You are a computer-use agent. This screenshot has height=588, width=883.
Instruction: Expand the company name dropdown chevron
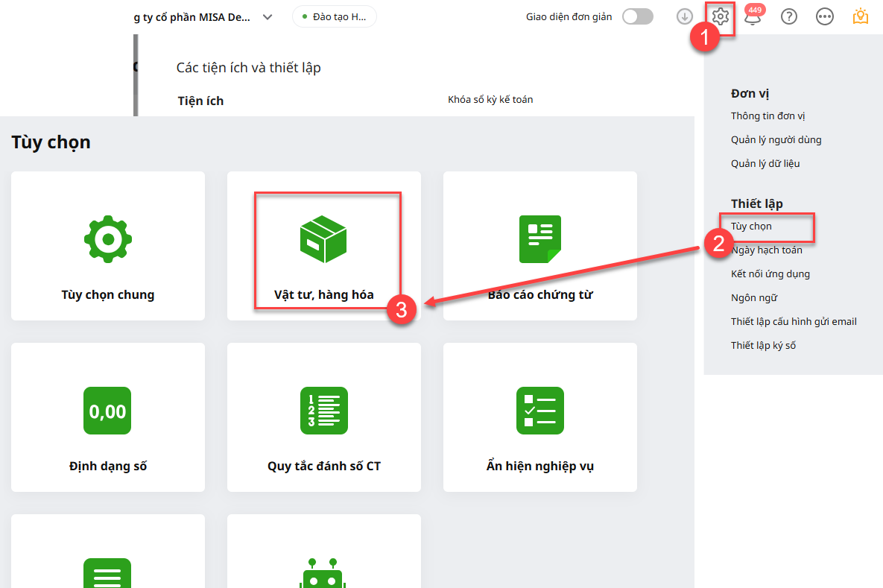click(268, 17)
